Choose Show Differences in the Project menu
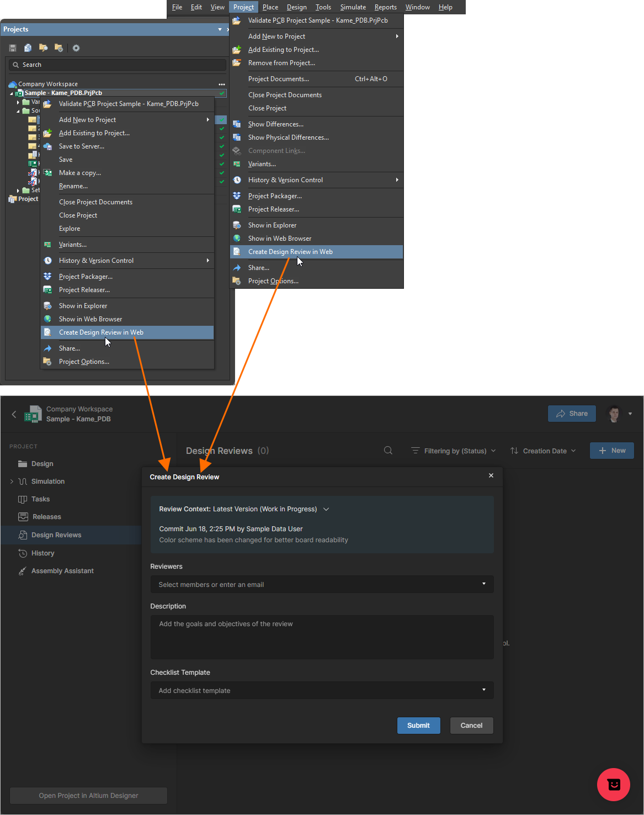Image resolution: width=644 pixels, height=815 pixels. point(317,124)
